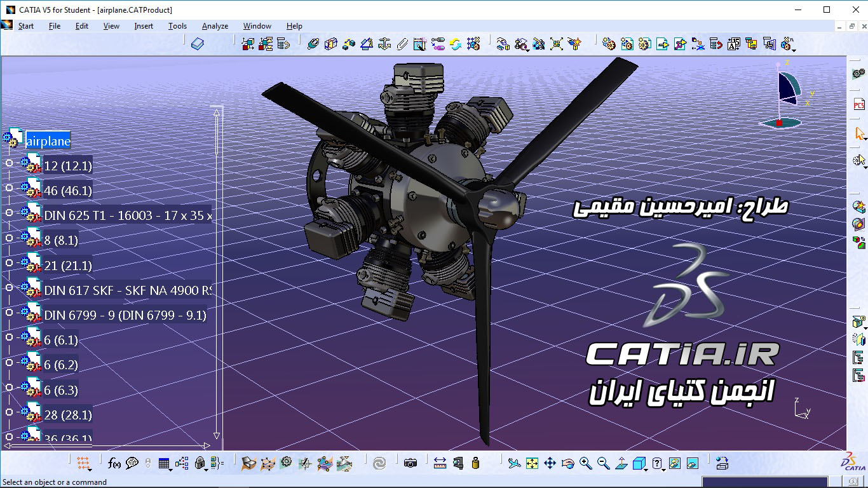Click the Capture camera icon

pyautogui.click(x=410, y=463)
